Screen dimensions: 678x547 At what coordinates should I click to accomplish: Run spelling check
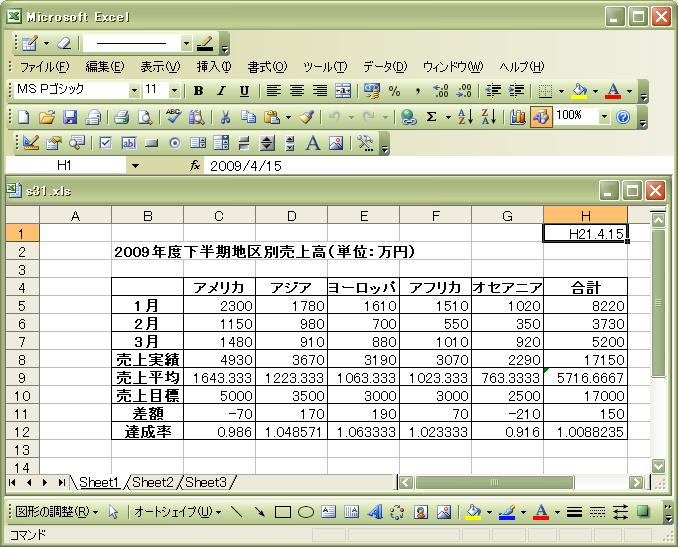point(173,117)
